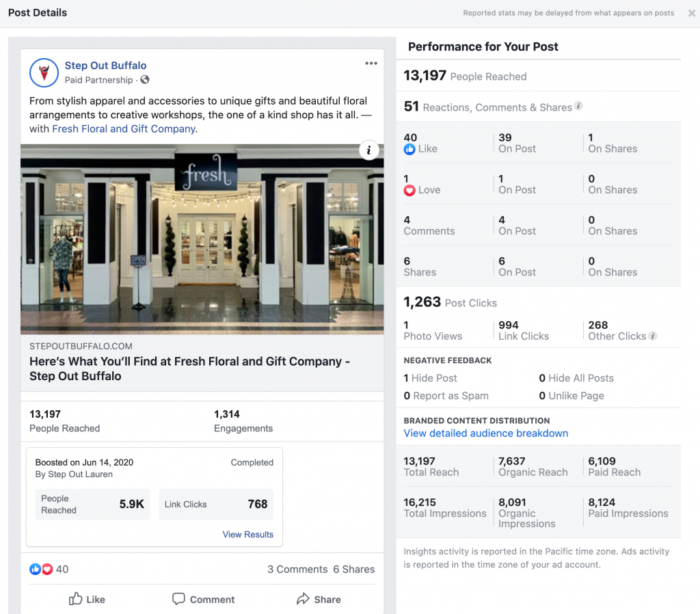Click the 0 Unlike Page entry
The width and height of the screenshot is (700, 614).
point(571,396)
